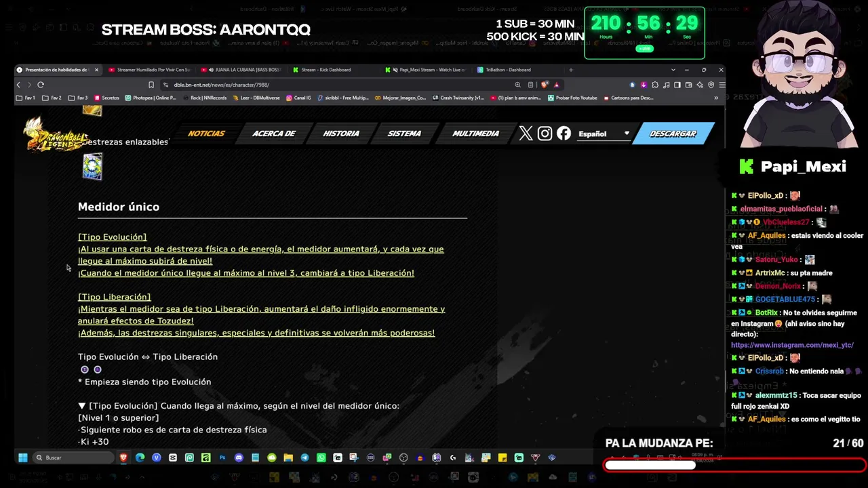The image size is (868, 488).
Task: Reload the page with the refresh icon
Action: 41,85
